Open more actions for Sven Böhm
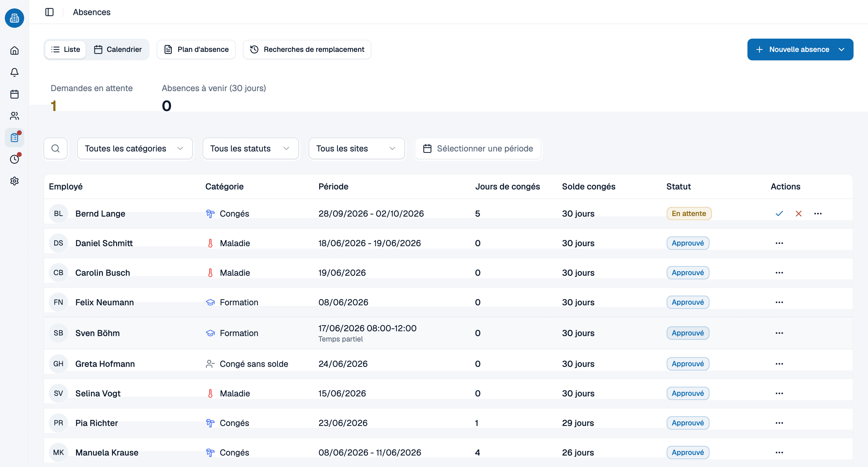 pos(779,333)
